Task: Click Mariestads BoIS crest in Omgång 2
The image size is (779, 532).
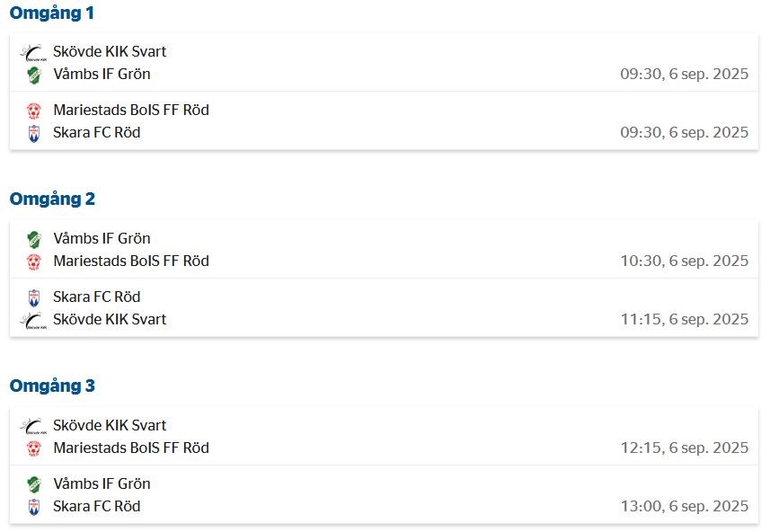Action: click(x=33, y=262)
